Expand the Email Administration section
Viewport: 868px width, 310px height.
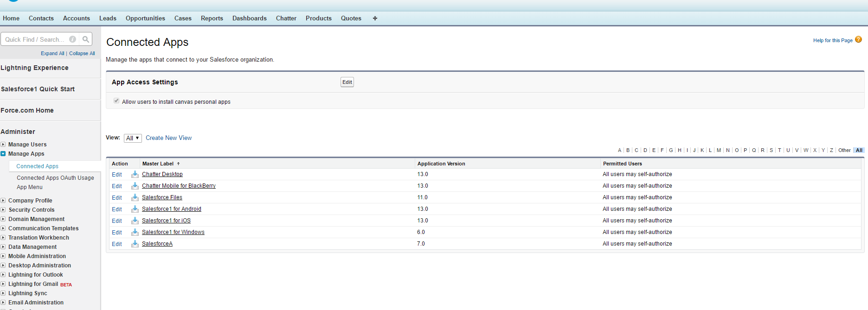tap(3, 303)
